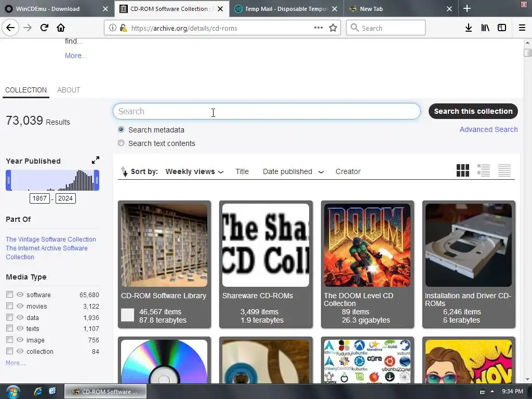This screenshot has height=399, width=532.
Task: Open the Weekly views sort dropdown
Action: 194,171
